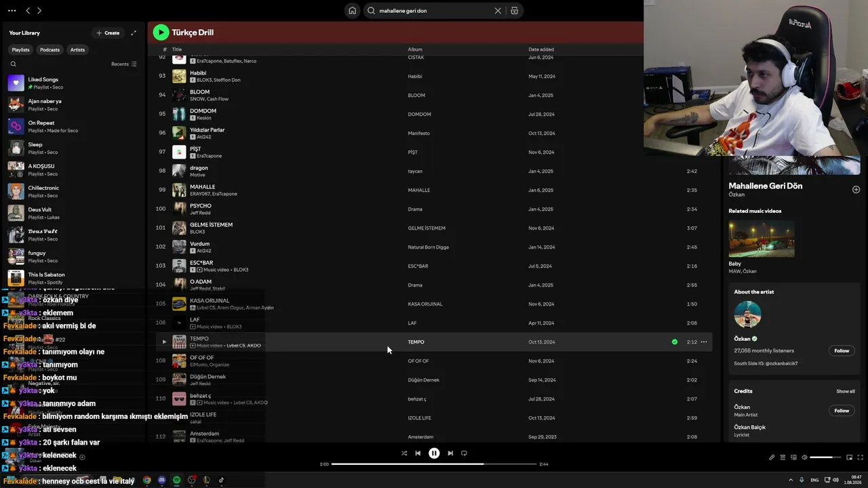Sort the track list by Album column

[415, 49]
